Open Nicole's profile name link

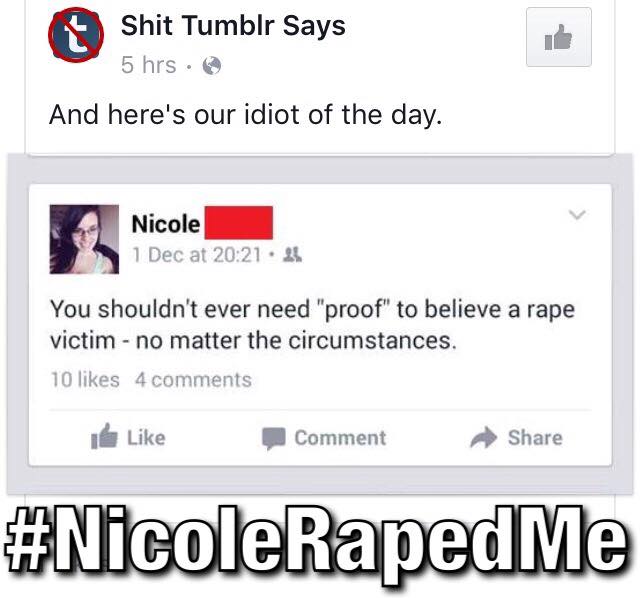166,224
